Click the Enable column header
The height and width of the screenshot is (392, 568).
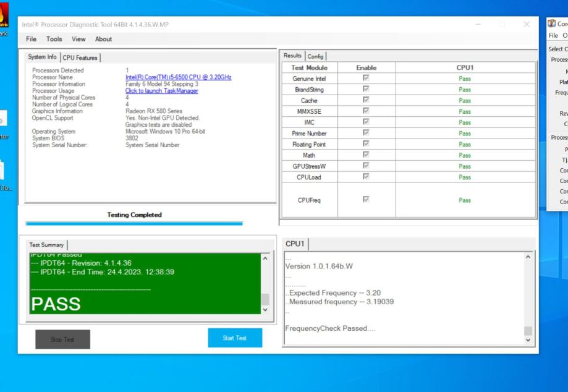pos(367,67)
